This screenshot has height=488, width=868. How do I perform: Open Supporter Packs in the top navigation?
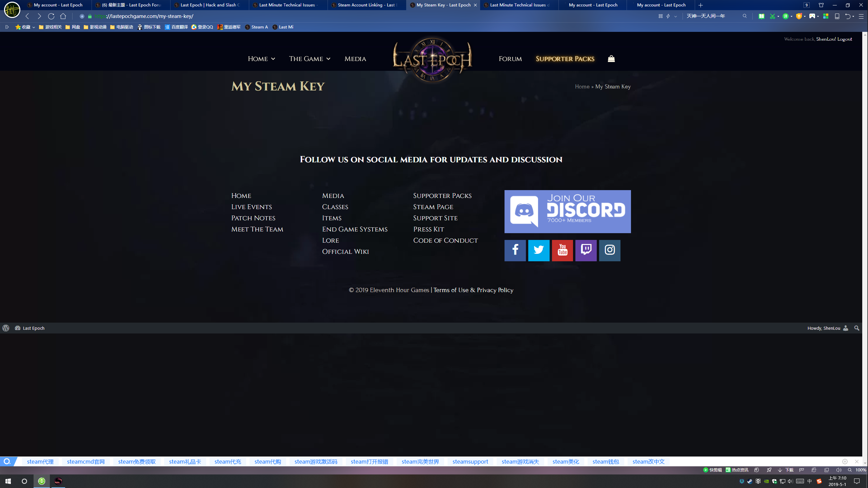(565, 59)
